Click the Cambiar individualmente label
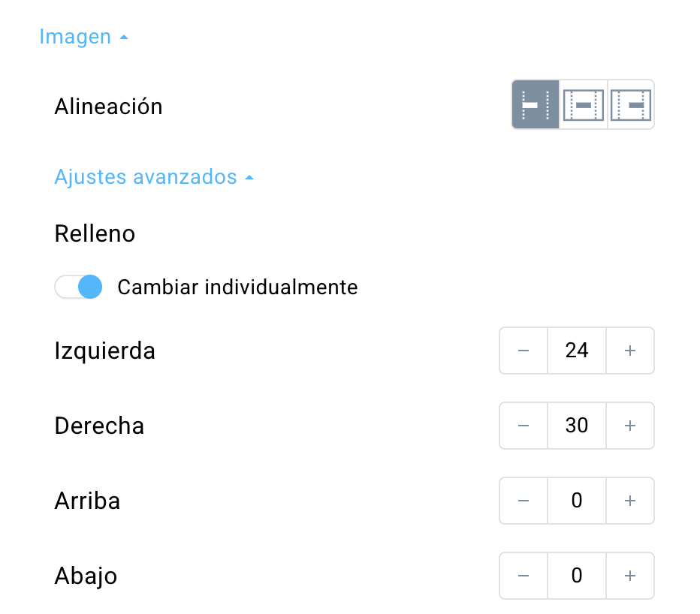 [x=237, y=287]
